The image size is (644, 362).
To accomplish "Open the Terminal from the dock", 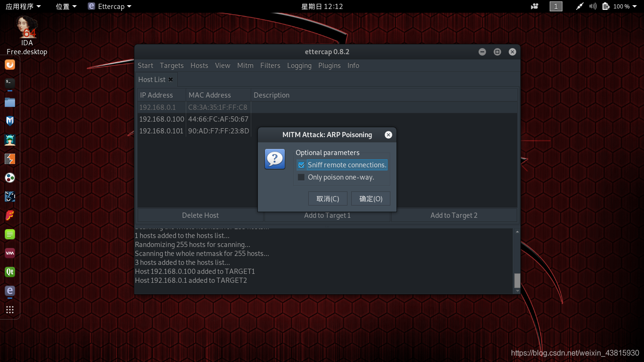I will click(x=10, y=83).
